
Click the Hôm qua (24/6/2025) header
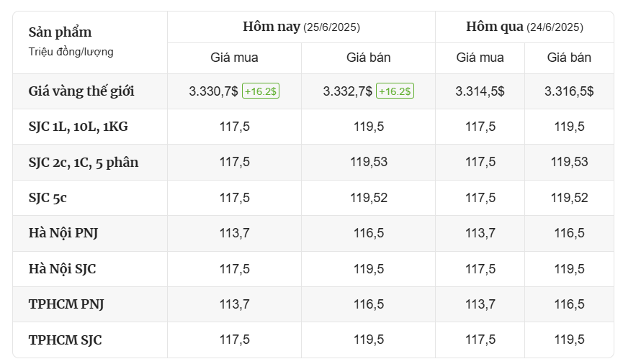coord(524,27)
